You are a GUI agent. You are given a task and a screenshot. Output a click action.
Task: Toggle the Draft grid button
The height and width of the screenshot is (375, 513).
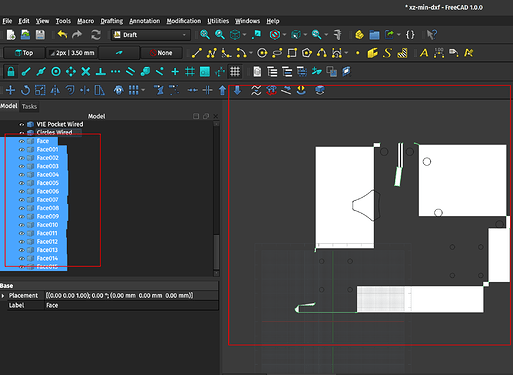point(235,71)
